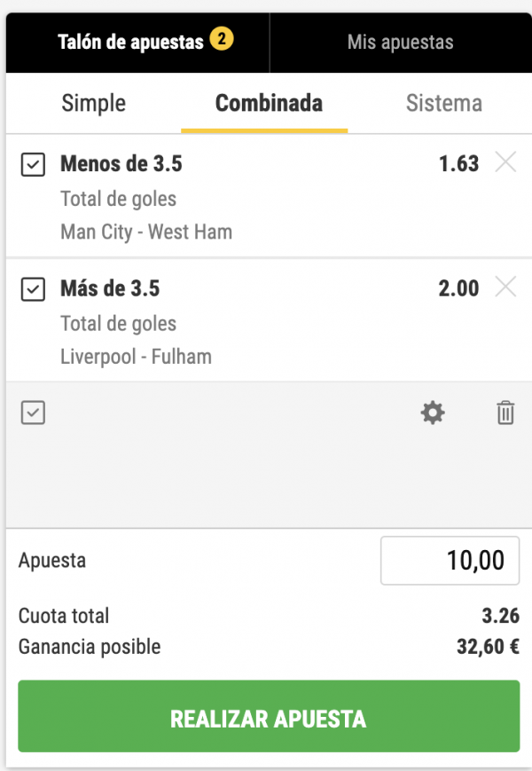Go to Mis apuestas tab

coord(400,42)
